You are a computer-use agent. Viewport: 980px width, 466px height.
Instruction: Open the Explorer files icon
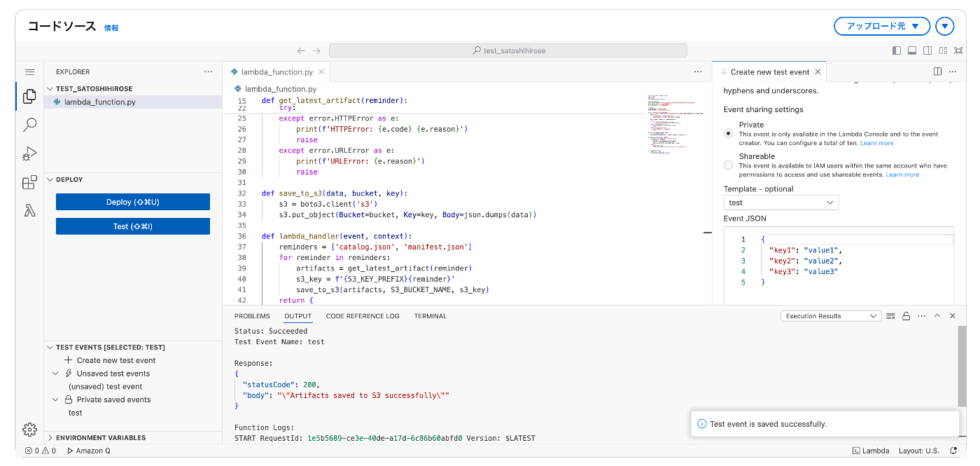(x=29, y=97)
